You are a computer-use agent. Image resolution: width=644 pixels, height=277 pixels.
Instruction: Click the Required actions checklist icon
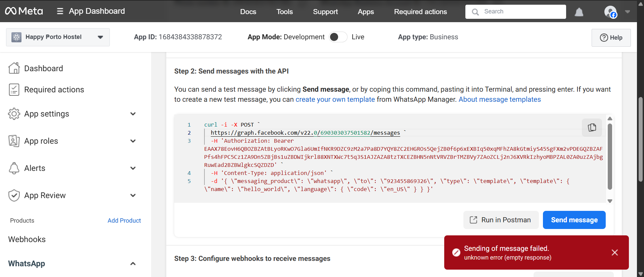[x=14, y=90]
